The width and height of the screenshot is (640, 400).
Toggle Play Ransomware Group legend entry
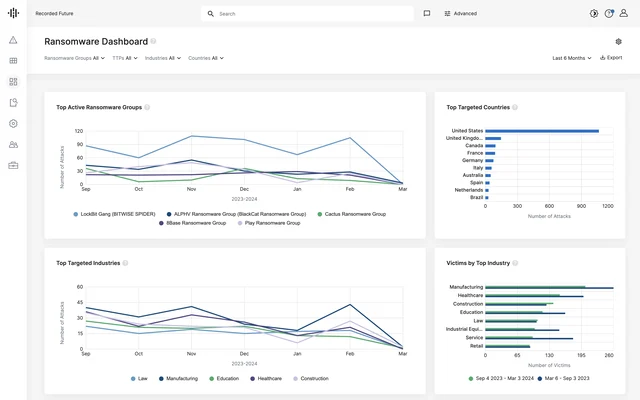269,223
